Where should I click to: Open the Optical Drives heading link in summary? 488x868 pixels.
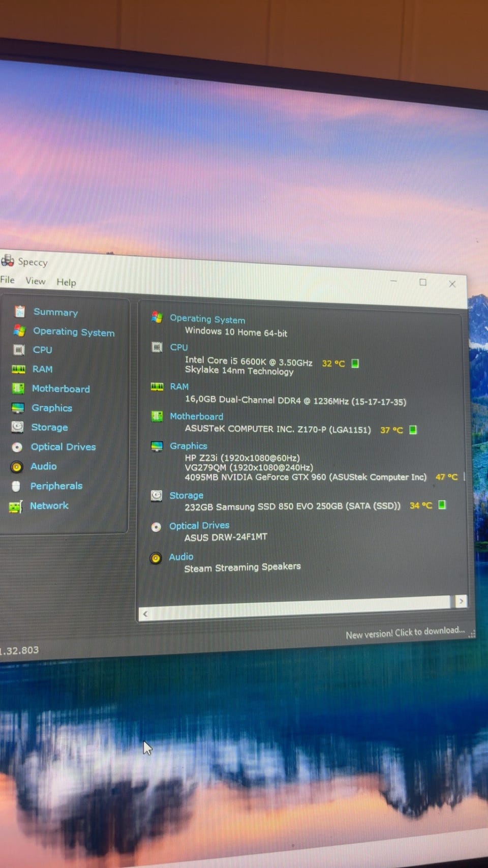[199, 525]
